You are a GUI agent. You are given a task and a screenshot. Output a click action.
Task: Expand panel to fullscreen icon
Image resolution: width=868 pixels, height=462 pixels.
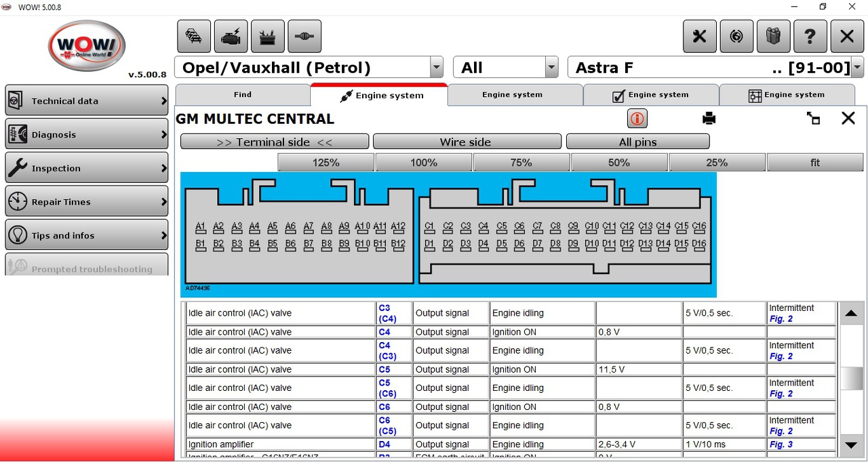[x=813, y=119]
